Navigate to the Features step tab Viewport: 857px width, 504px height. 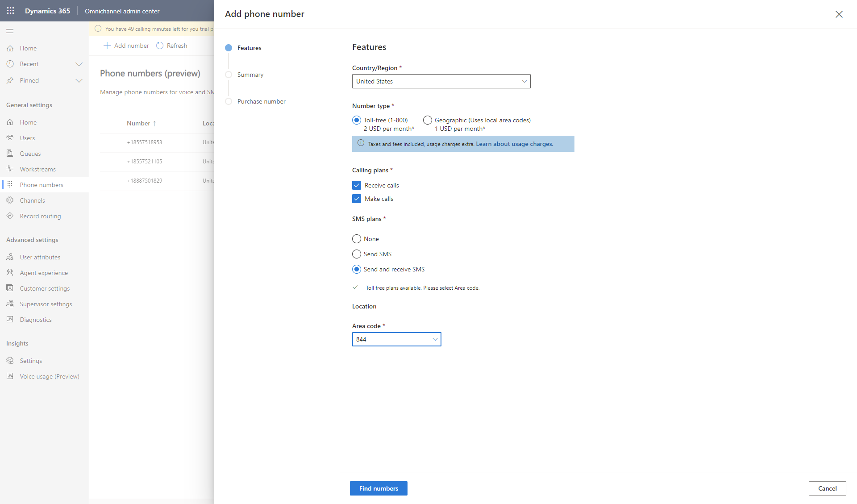pyautogui.click(x=249, y=47)
